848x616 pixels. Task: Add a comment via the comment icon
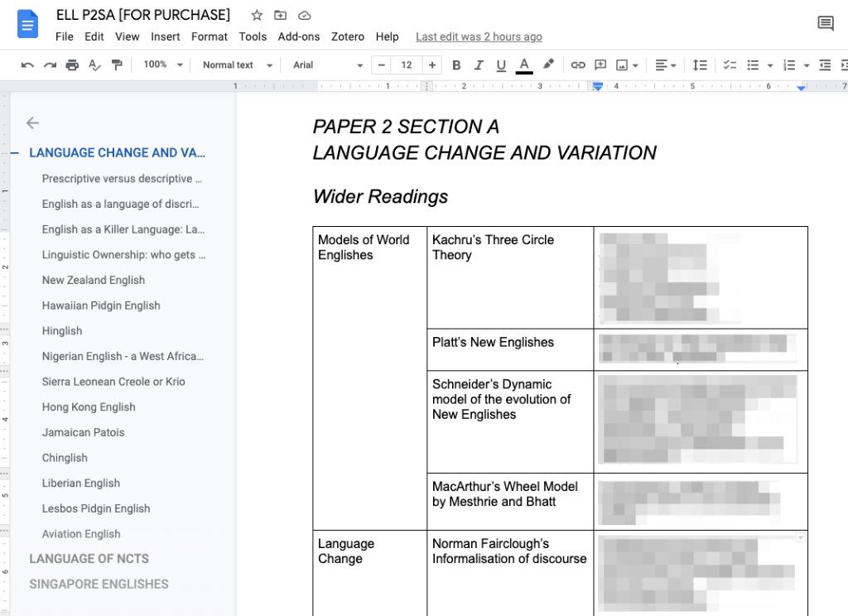click(x=599, y=65)
